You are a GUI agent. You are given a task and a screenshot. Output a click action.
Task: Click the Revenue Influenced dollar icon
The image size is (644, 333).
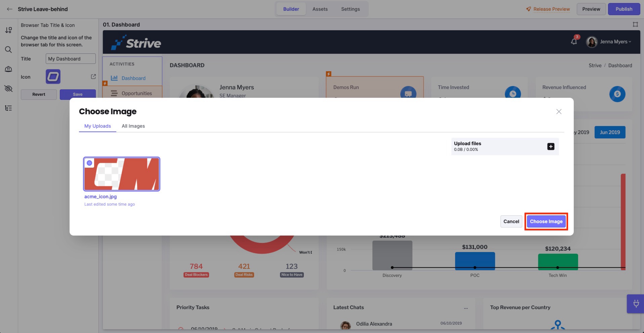[617, 94]
